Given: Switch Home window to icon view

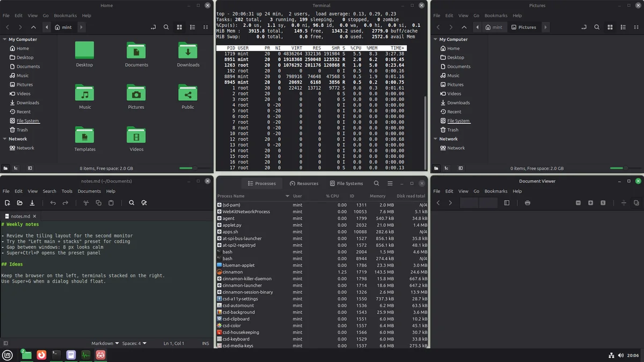Looking at the screenshot, I should click(x=180, y=27).
